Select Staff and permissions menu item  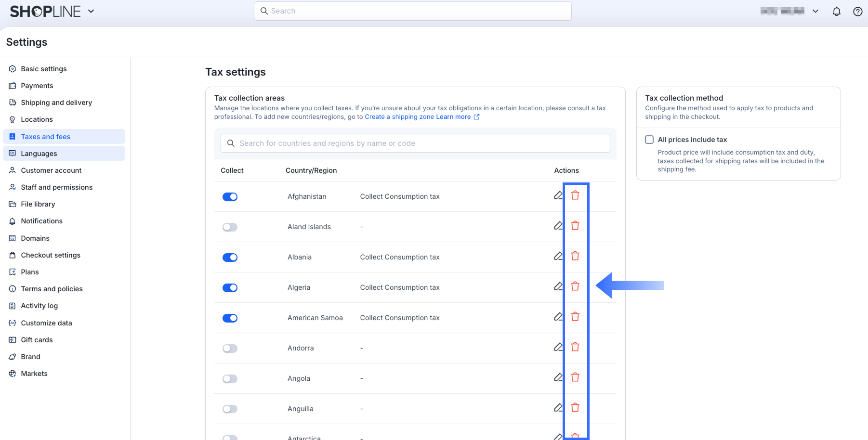click(x=56, y=187)
